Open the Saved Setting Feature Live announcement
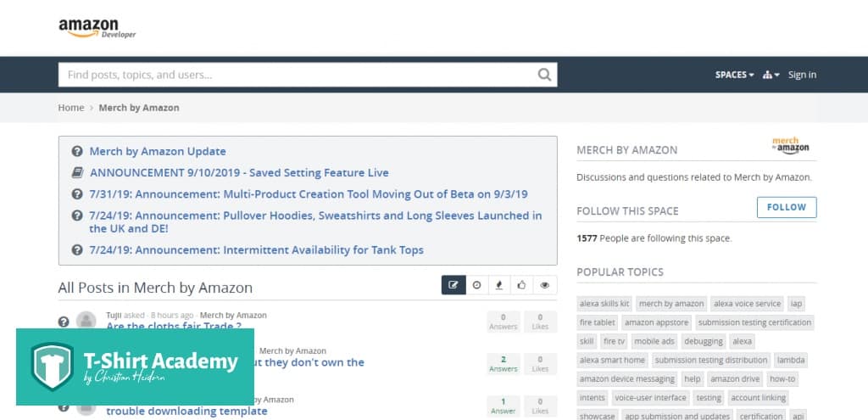Viewport: 868px width, 420px height. 239,173
